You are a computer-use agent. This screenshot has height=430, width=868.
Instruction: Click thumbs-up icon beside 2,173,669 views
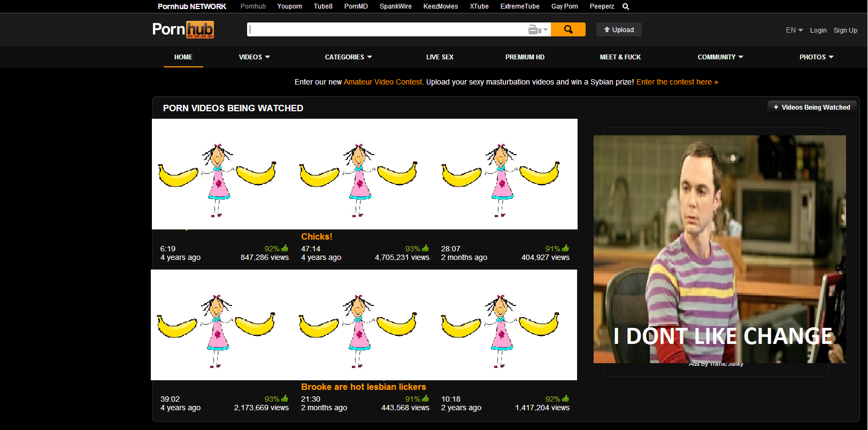(285, 398)
